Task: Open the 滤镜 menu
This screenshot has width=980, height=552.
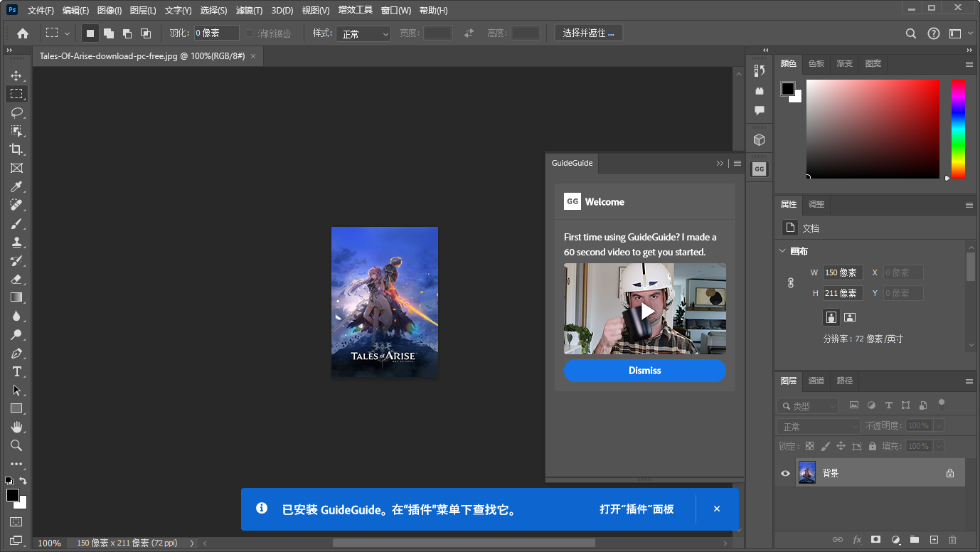Action: click(247, 10)
